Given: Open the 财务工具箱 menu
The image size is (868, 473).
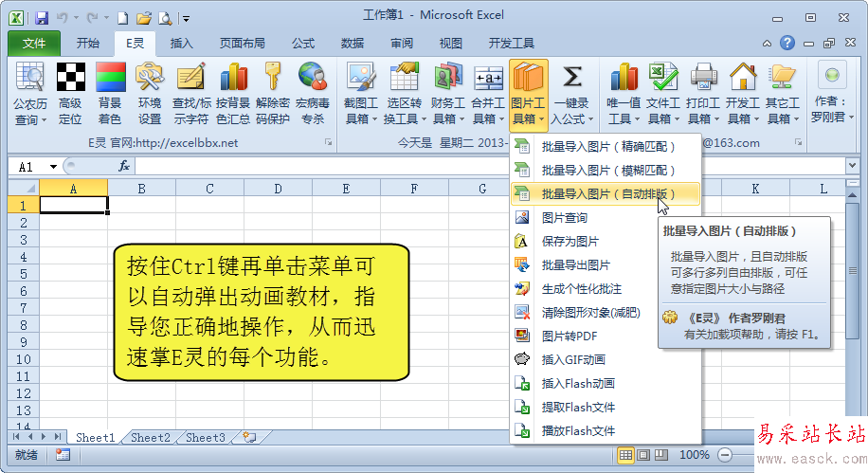Looking at the screenshot, I should coord(448,94).
